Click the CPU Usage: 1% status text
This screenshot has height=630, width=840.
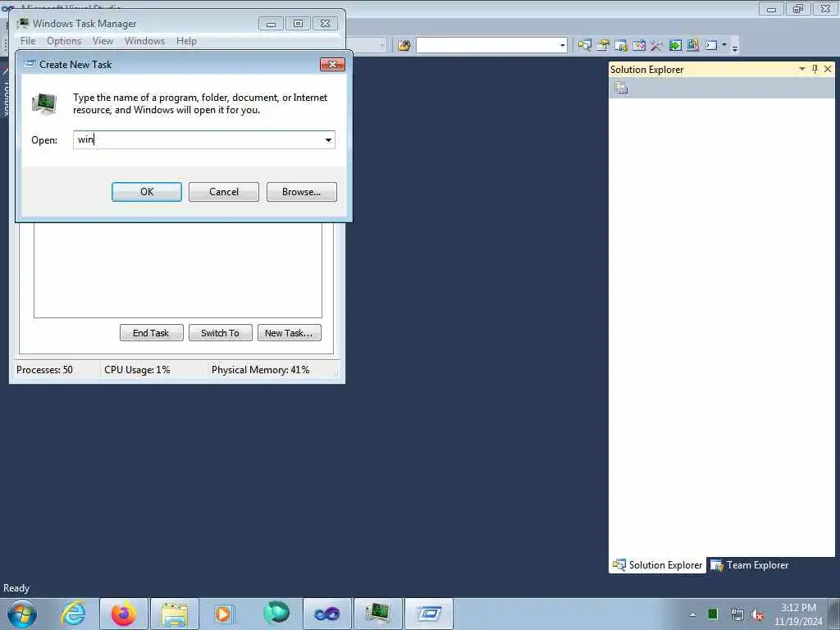137,370
